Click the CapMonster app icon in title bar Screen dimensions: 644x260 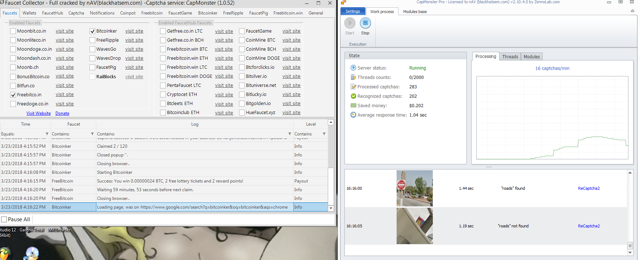[x=343, y=2]
